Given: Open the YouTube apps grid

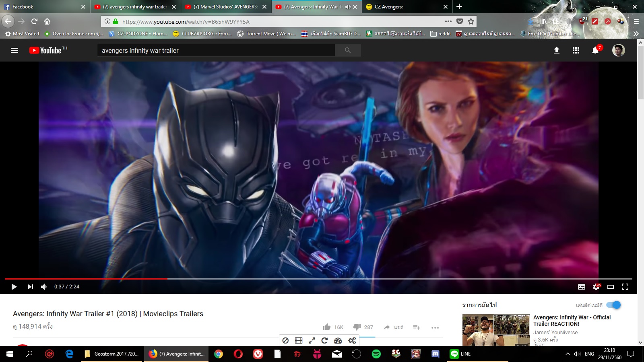Looking at the screenshot, I should [x=576, y=50].
